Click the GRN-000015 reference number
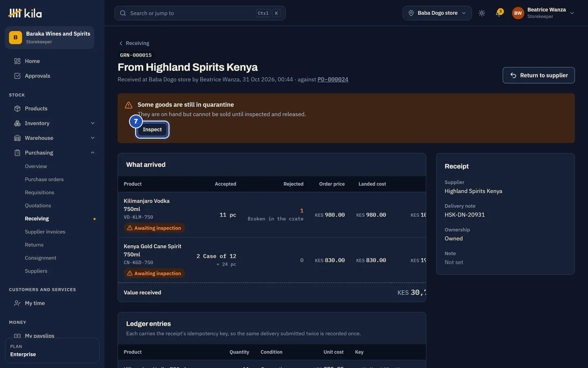 pyautogui.click(x=136, y=55)
